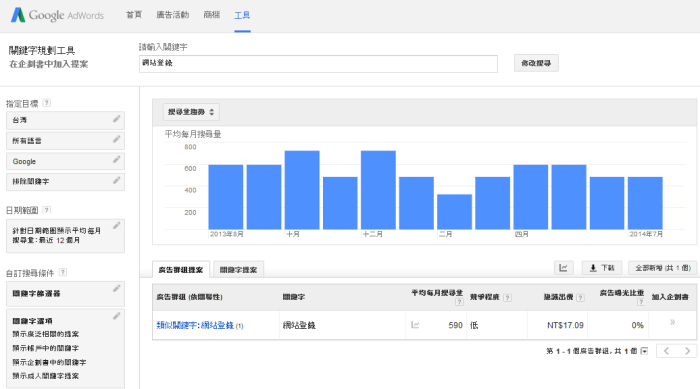Sort by 建議出價 column header
The width and height of the screenshot is (700, 389).
558,297
